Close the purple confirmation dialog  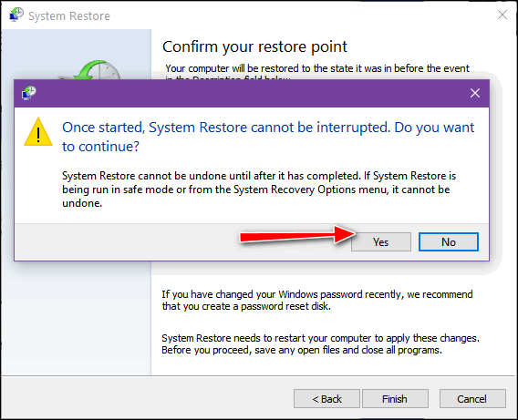point(475,93)
